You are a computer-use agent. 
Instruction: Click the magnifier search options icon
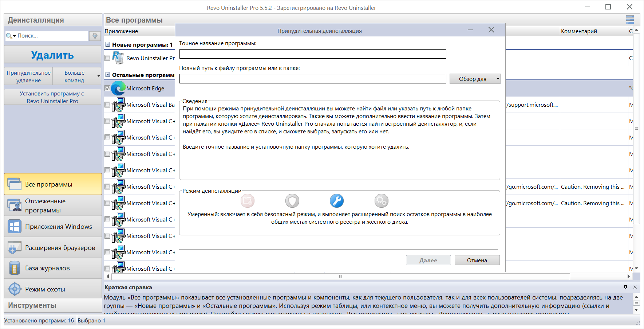pos(11,36)
